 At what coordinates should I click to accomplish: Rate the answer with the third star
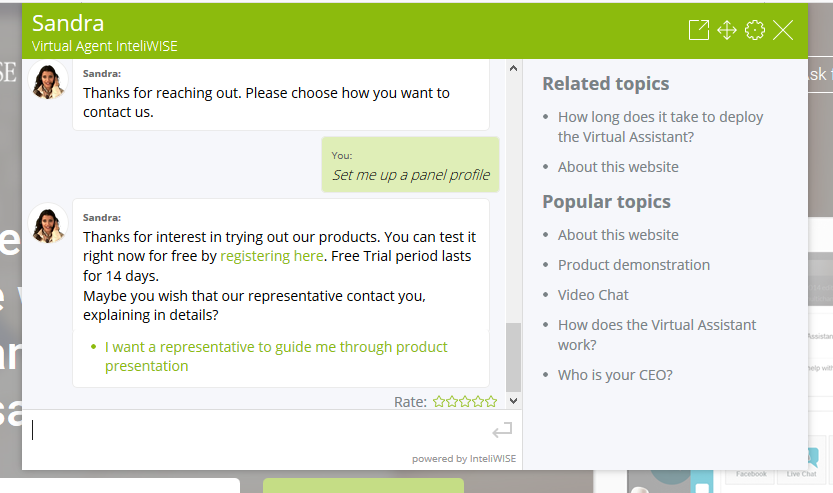[465, 402]
